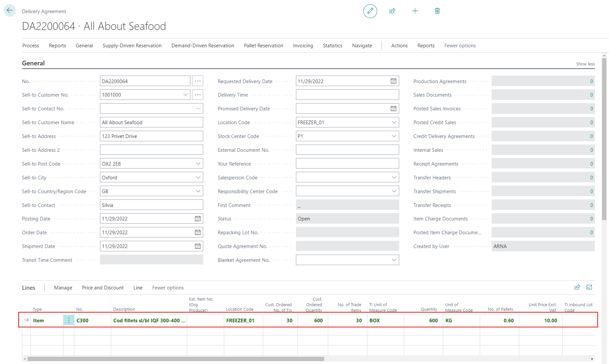
Task: Expand Location Code dropdown FREEZER_01
Action: coord(394,122)
